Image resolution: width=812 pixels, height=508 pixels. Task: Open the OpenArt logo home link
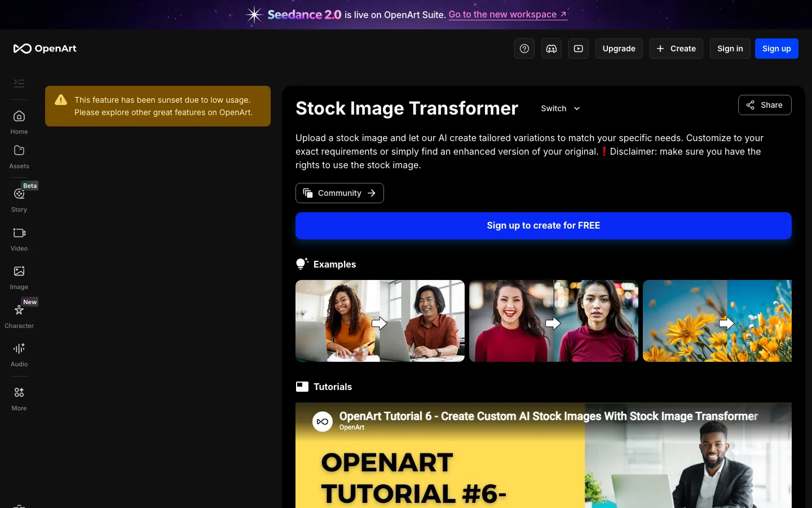click(45, 49)
